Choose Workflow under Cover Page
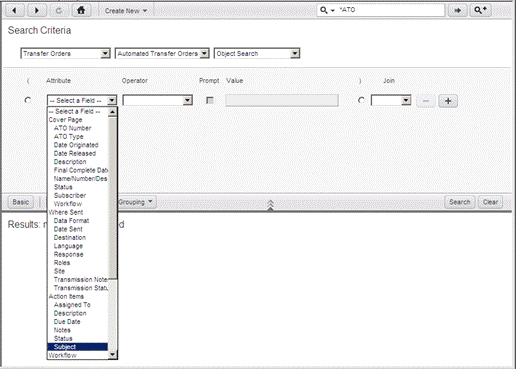516x369 pixels. click(78, 204)
